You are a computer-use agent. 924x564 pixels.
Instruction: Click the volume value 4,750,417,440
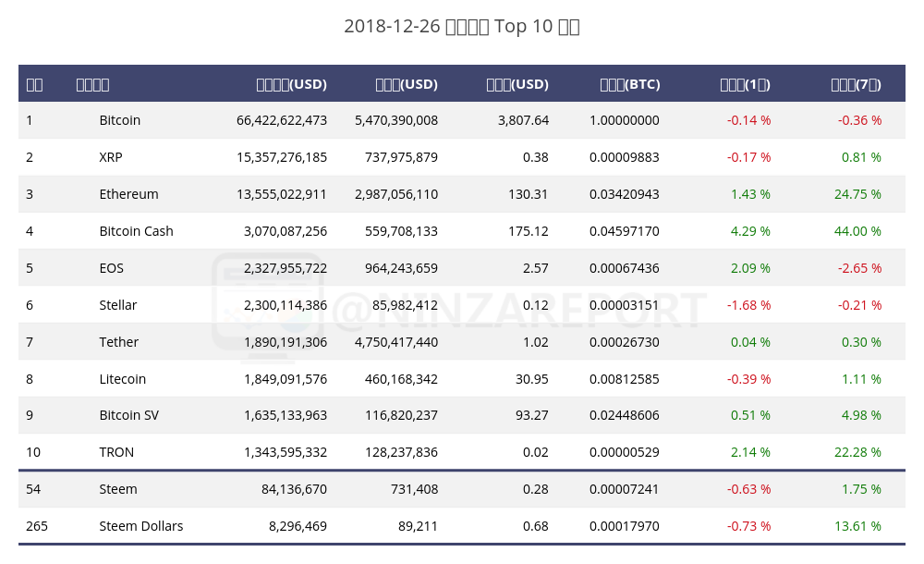[x=396, y=342]
